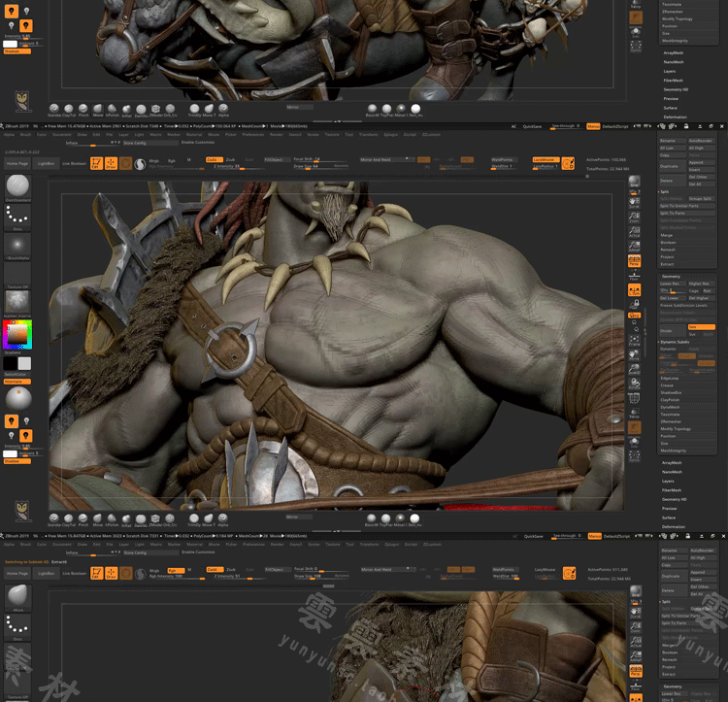Open the Brush menu in middle window
Image resolution: width=728 pixels, height=702 pixels.
pyautogui.click(x=25, y=135)
